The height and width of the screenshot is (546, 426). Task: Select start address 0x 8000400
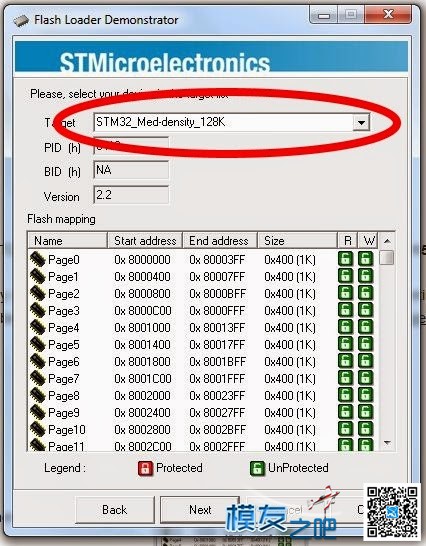click(142, 276)
